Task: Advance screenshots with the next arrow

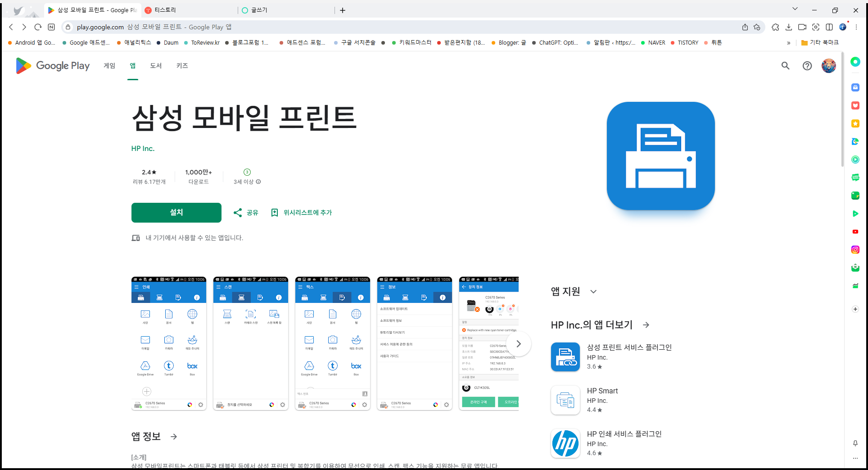Action: [x=519, y=344]
